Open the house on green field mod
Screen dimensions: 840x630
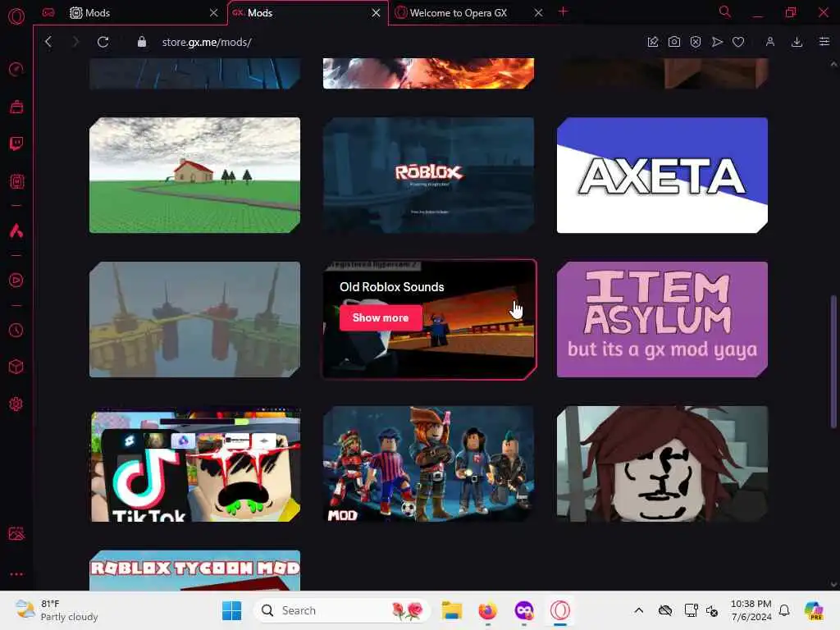click(x=194, y=176)
